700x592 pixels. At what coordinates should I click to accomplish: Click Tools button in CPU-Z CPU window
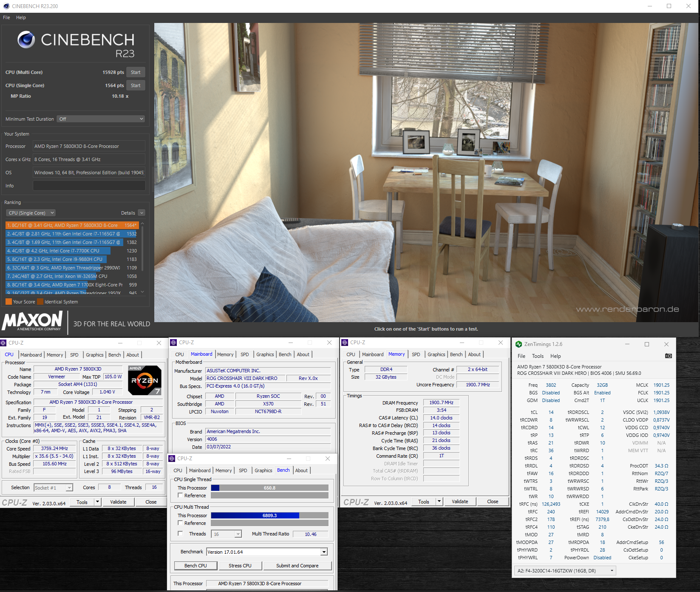pyautogui.click(x=82, y=502)
